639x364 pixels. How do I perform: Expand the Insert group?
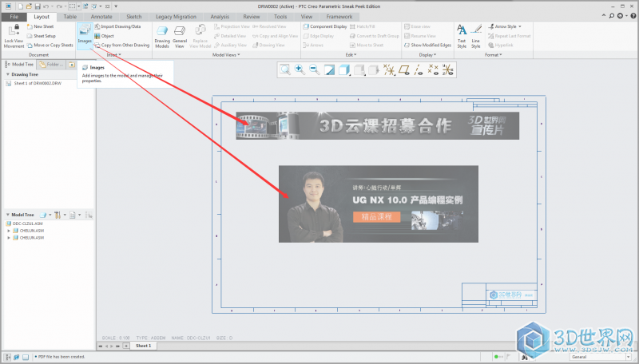(x=113, y=55)
